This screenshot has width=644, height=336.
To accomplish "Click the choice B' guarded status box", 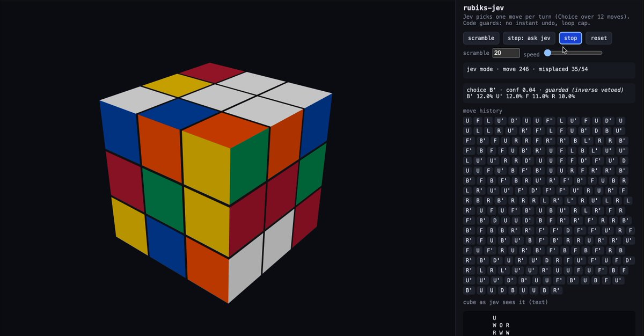I will pyautogui.click(x=549, y=93).
